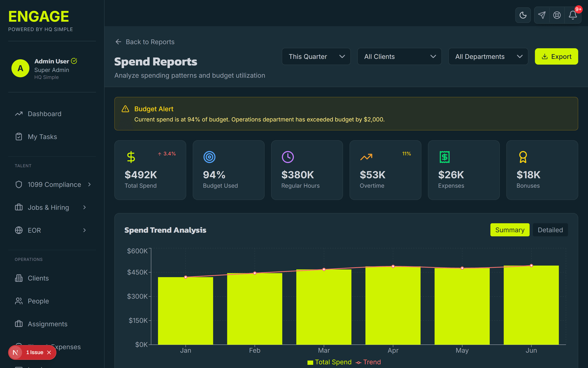Click the $380K Regular Hours value

click(298, 175)
